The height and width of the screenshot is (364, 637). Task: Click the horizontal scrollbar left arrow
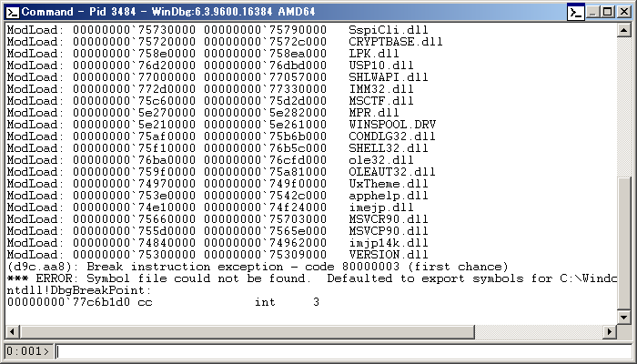tap(12, 332)
